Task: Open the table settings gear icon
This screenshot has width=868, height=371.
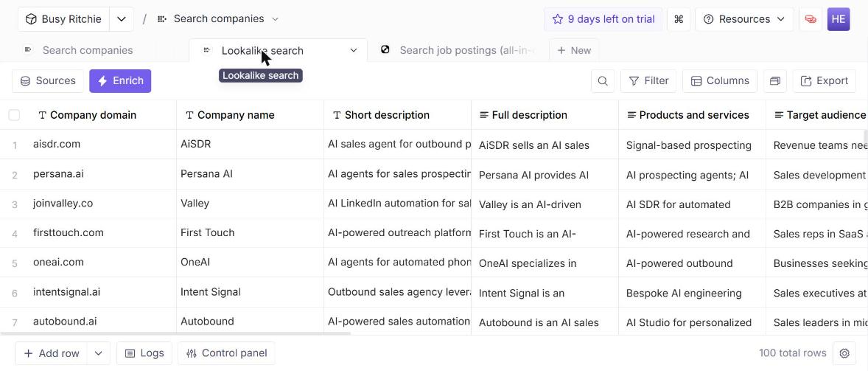Action: pos(844,353)
